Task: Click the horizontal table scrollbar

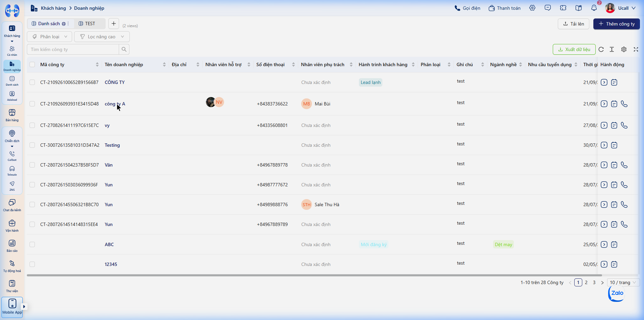Action: click(314, 275)
